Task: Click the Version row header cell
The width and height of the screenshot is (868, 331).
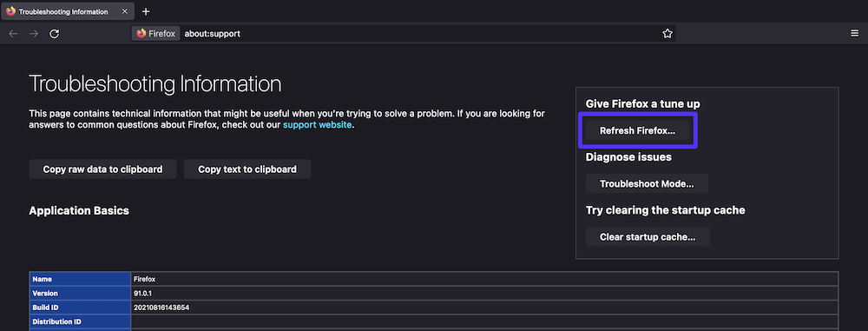Action: pos(80,294)
